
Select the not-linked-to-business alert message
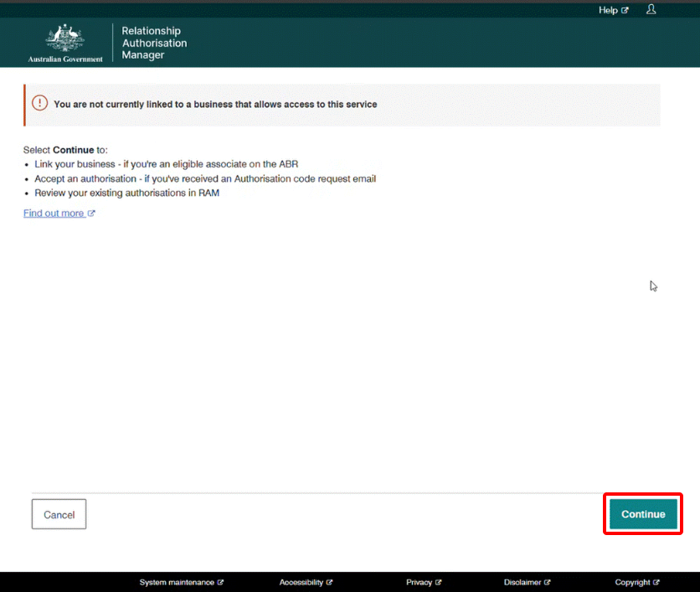pos(215,105)
